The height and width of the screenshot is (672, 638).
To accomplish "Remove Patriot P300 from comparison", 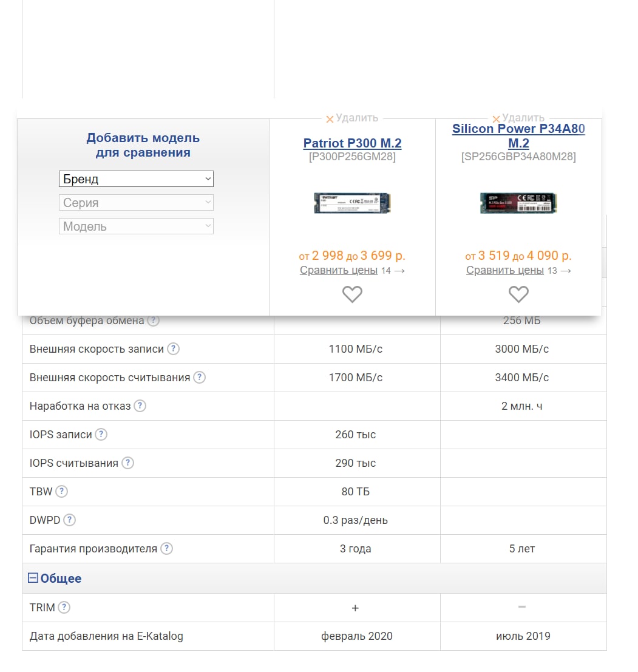I will tap(351, 118).
